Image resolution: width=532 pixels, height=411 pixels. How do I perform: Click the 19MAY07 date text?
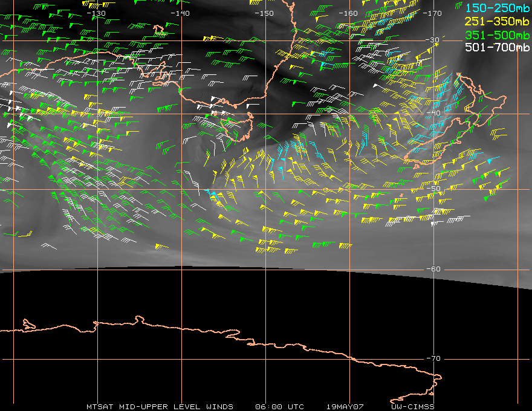click(x=345, y=407)
